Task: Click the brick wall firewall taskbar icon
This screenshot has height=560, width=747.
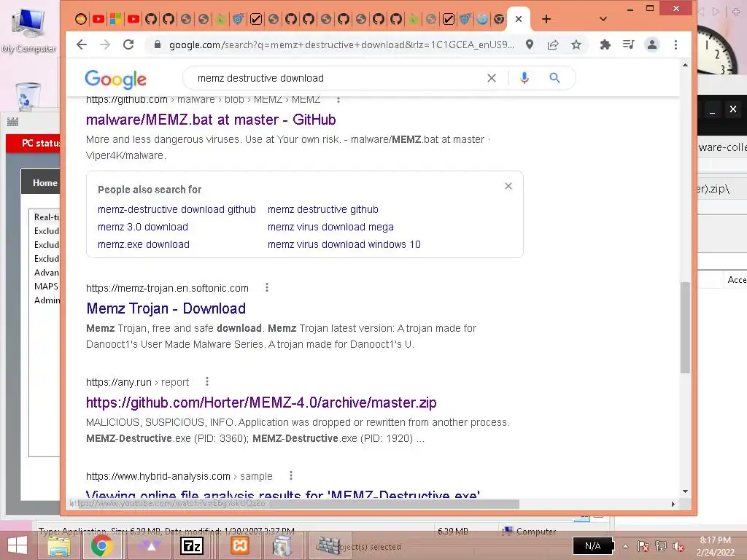Action: click(x=328, y=545)
